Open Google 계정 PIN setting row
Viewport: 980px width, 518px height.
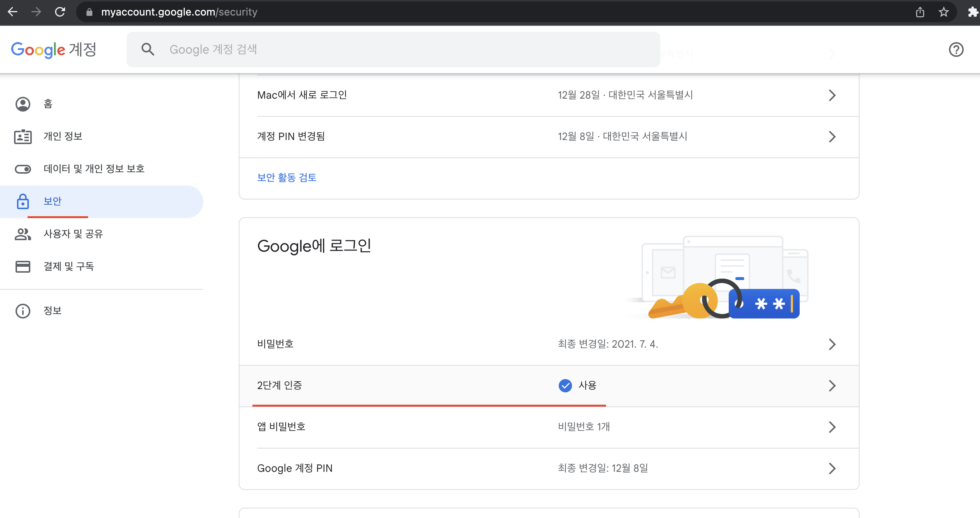tap(295, 468)
